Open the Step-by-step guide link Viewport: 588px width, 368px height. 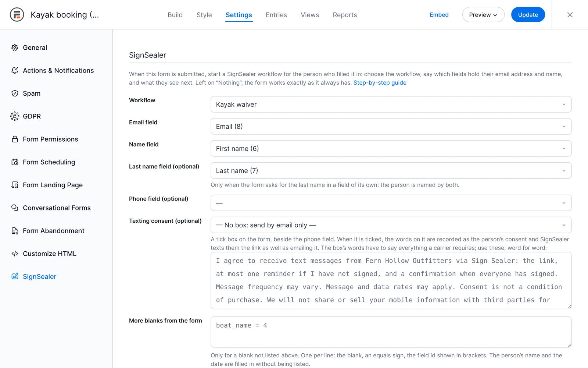coord(380,83)
